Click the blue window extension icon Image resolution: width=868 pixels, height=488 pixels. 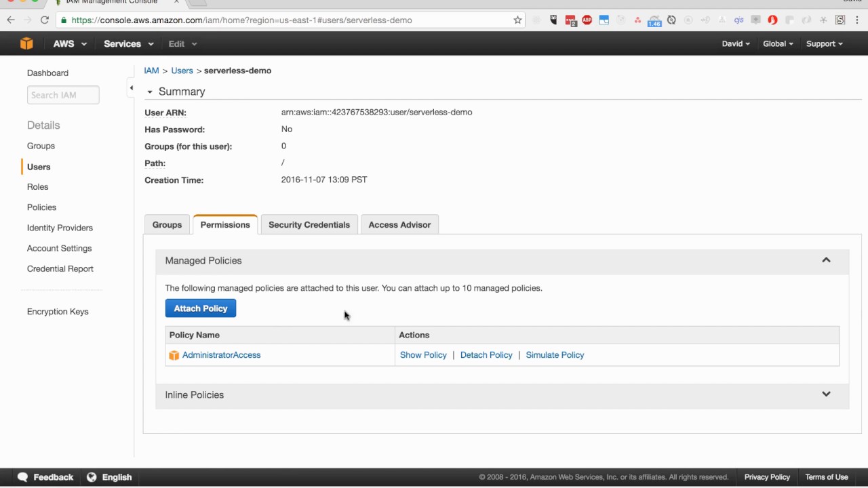point(604,20)
